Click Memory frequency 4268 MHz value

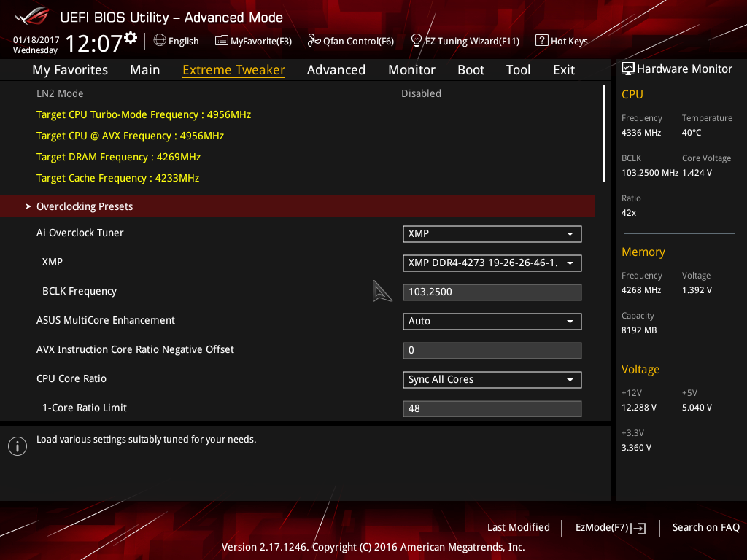click(641, 290)
